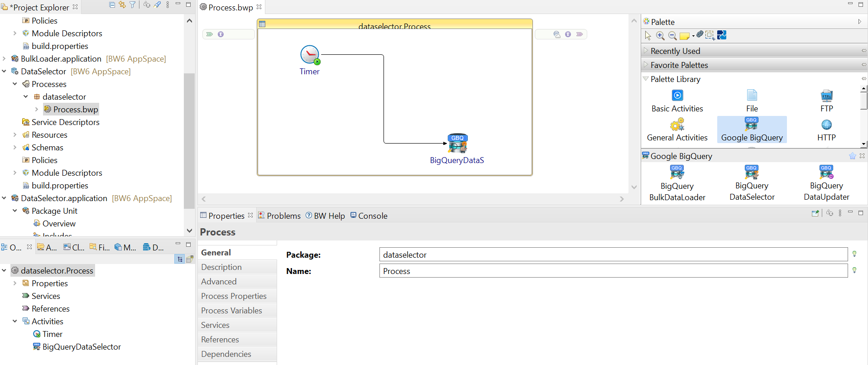Open the pin Properties view toolbar icon
The width and height of the screenshot is (868, 365).
coord(815,213)
